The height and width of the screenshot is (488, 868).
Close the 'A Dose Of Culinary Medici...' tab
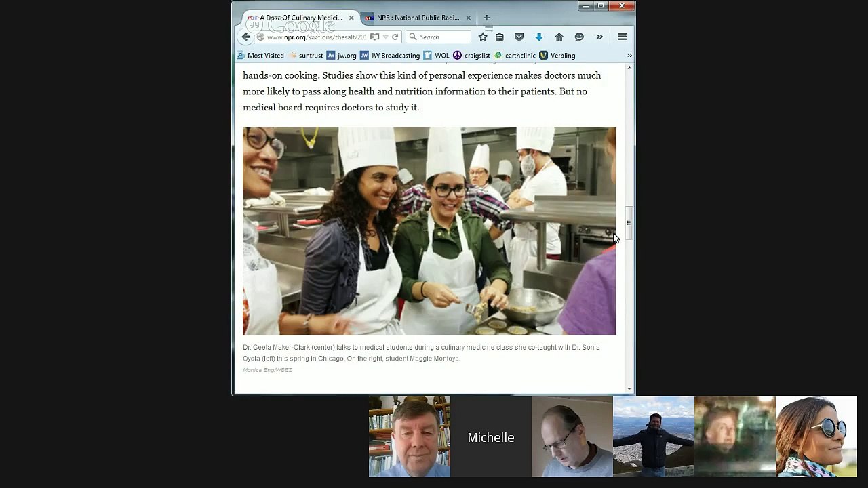351,18
